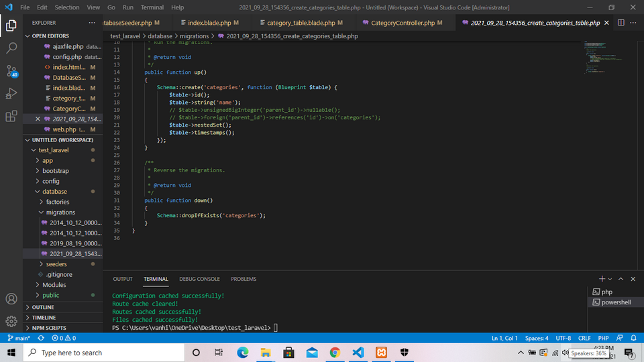Open the Explorer view in activity bar
Viewport: 644px width, 362px height.
tap(11, 26)
